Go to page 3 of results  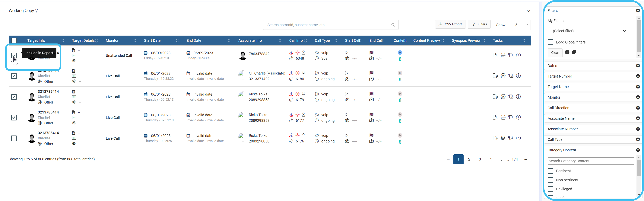(x=480, y=159)
